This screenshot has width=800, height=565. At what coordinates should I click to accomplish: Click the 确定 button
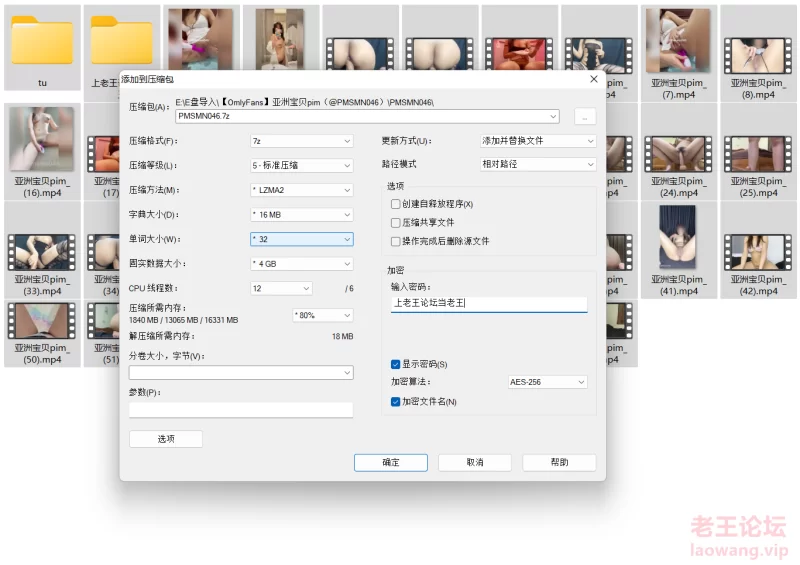pos(391,462)
